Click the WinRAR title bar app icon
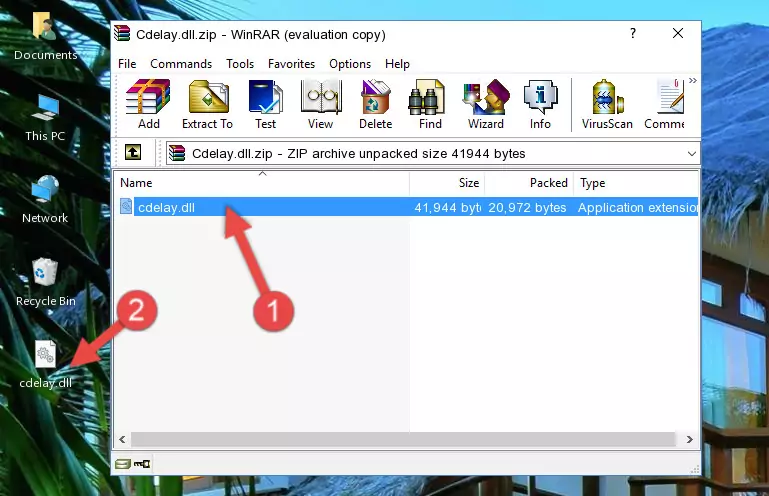Screen dimensions: 769x496 [122, 33]
